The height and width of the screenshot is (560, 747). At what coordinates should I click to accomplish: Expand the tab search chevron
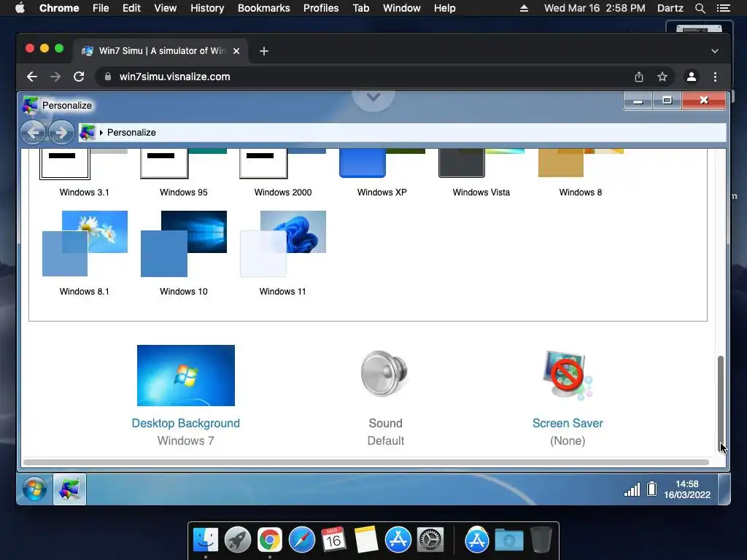(x=715, y=51)
